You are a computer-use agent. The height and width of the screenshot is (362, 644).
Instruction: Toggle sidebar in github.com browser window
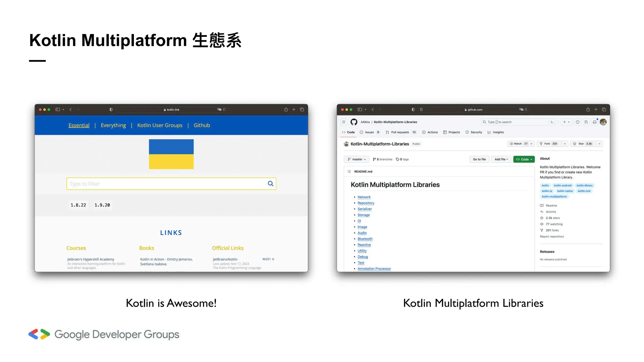(x=360, y=109)
